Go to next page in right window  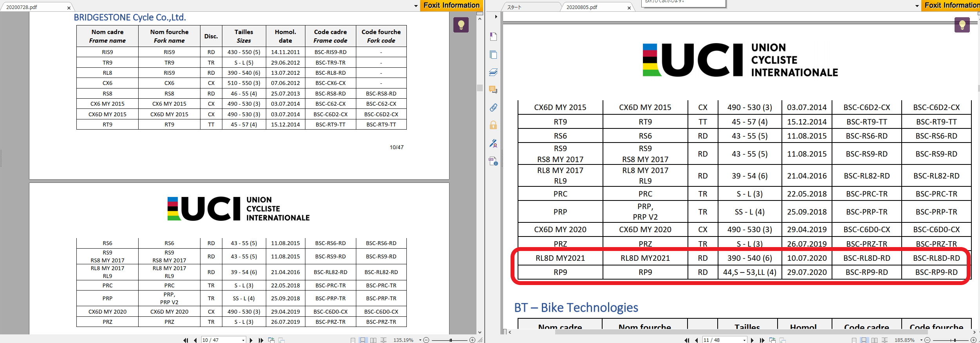(x=753, y=340)
